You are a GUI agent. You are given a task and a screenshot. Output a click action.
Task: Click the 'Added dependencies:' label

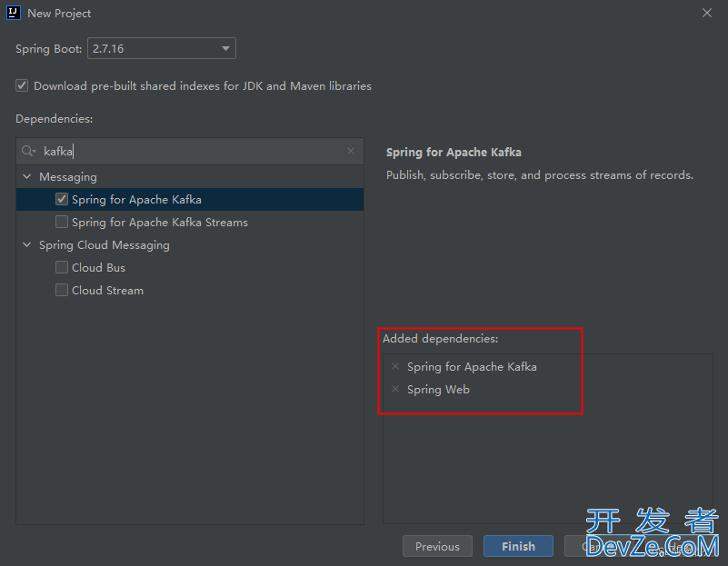tap(440, 339)
